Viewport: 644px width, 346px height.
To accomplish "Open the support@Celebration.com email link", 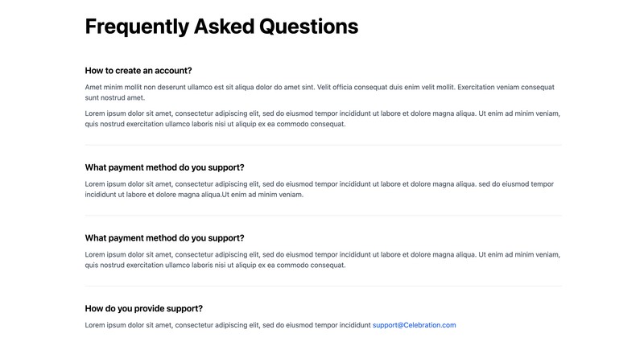I will tap(414, 325).
